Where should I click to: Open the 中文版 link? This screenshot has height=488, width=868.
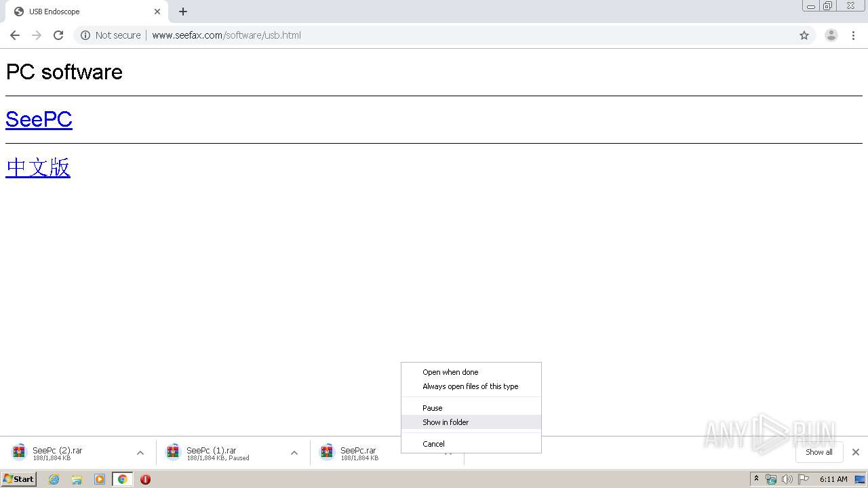38,167
